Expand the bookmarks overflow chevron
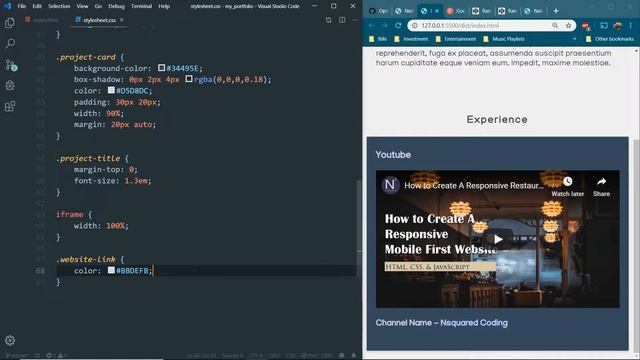This screenshot has height=360, width=640. pos(575,39)
